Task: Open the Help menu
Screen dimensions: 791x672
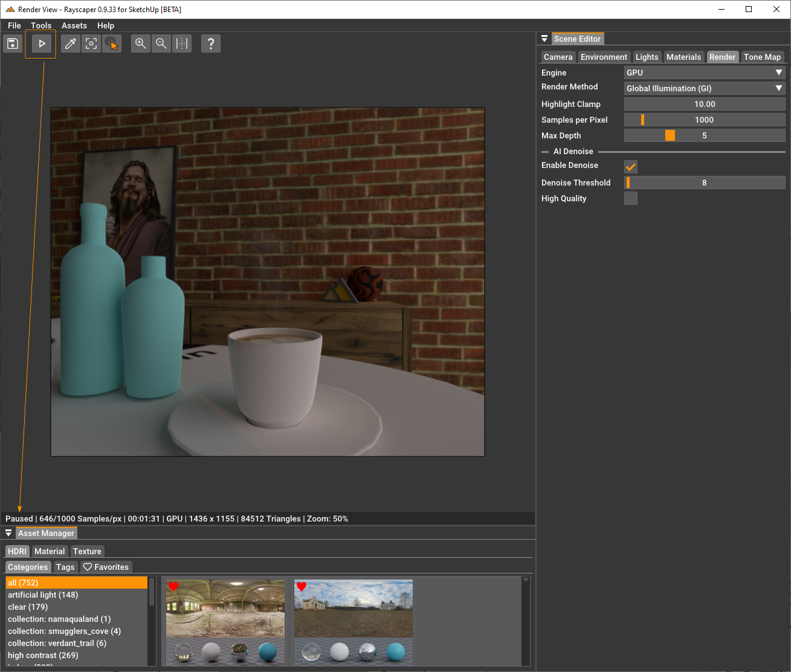Action: click(106, 25)
